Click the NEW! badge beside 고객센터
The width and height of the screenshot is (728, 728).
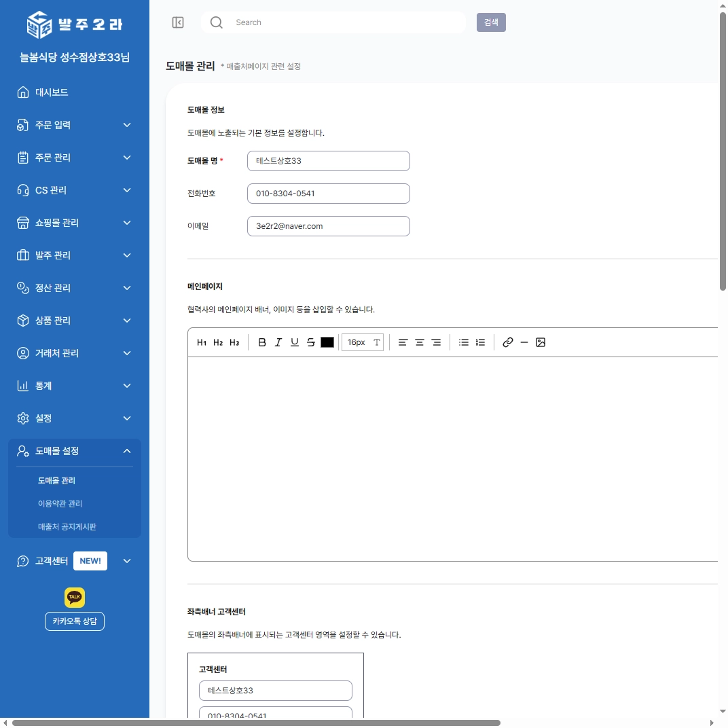pos(90,561)
